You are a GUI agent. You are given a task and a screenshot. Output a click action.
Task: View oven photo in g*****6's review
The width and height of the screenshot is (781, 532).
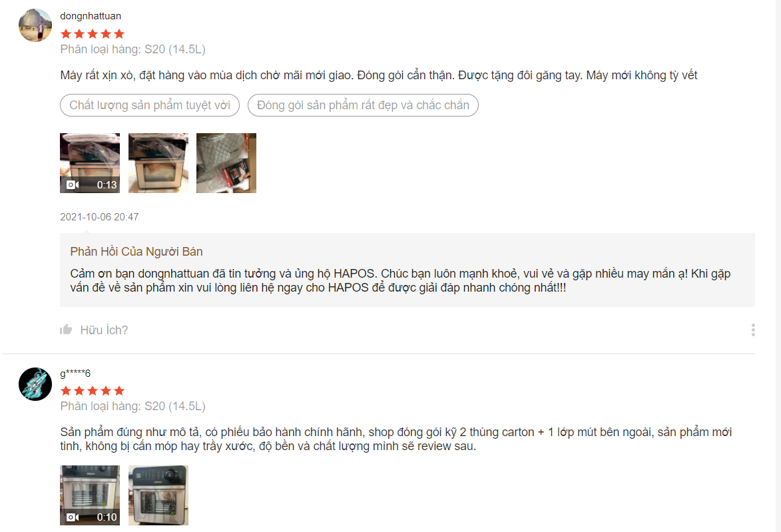coord(158,495)
